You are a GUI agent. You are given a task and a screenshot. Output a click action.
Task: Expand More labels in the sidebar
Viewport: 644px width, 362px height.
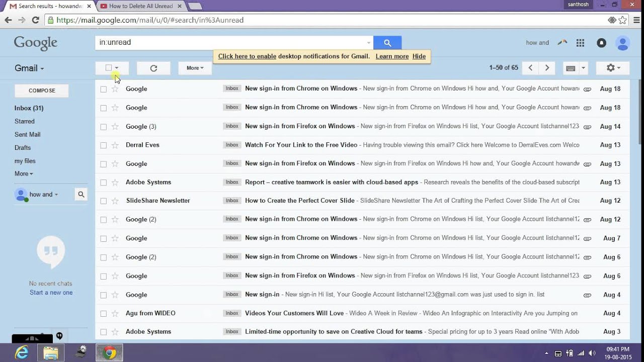24,174
